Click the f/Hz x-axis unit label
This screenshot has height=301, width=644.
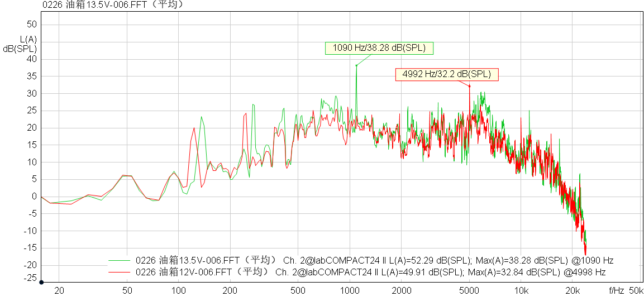(617, 290)
